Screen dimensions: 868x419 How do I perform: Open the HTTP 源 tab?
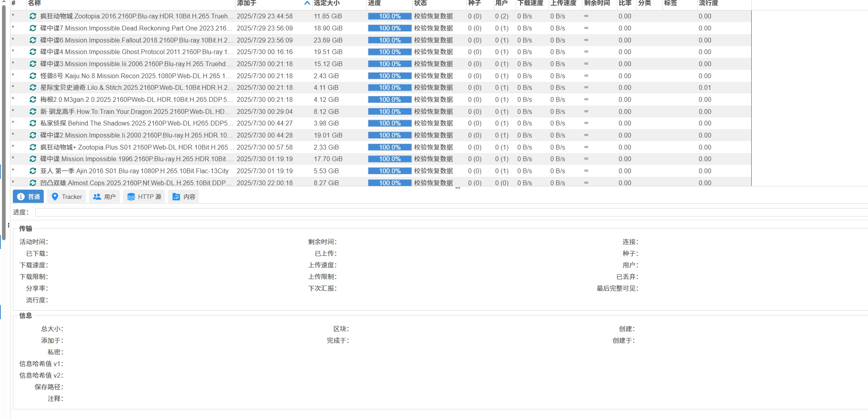(x=144, y=196)
